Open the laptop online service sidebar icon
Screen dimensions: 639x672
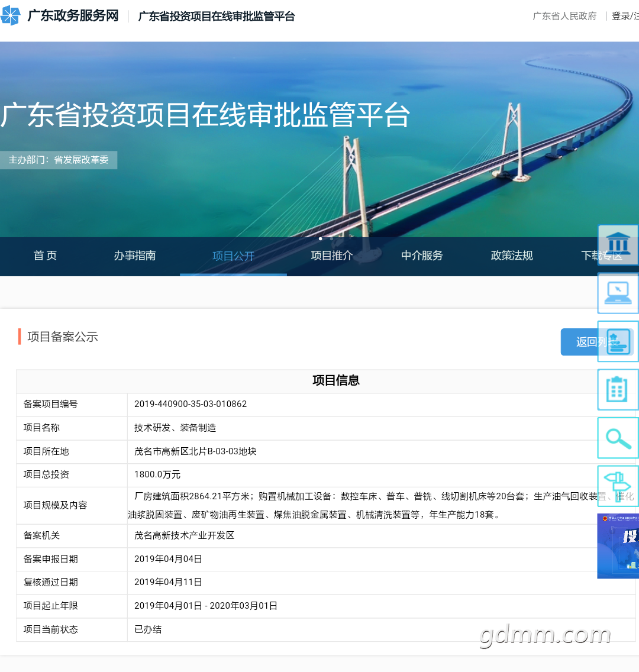[618, 293]
